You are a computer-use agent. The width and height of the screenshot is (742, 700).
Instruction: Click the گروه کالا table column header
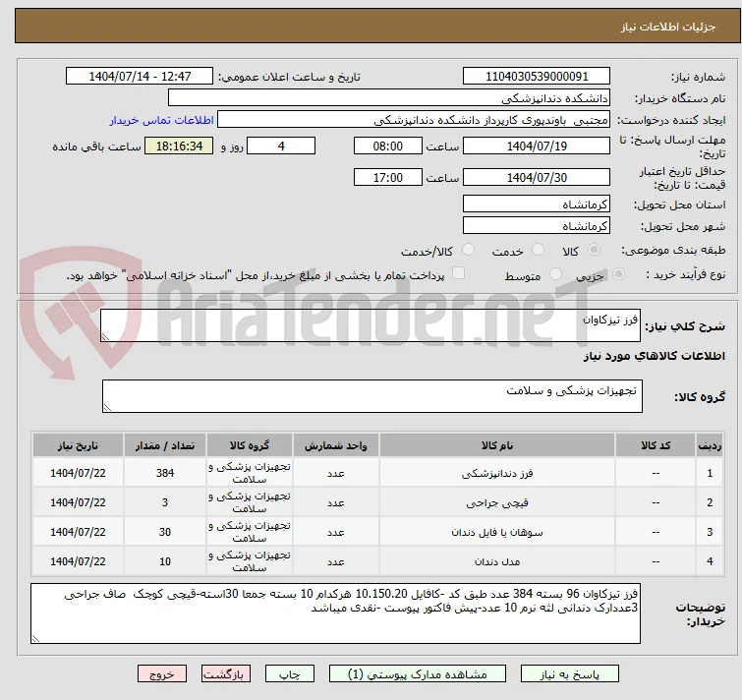coord(250,445)
